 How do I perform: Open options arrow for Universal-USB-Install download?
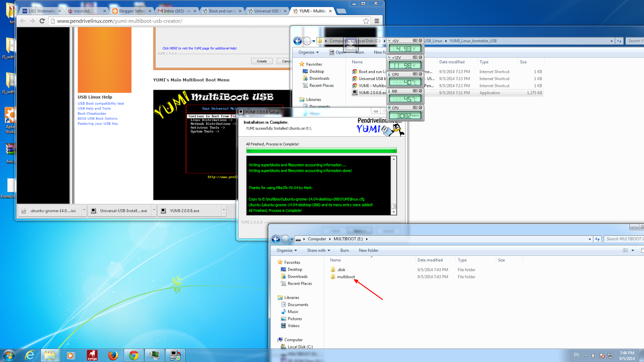tap(154, 210)
